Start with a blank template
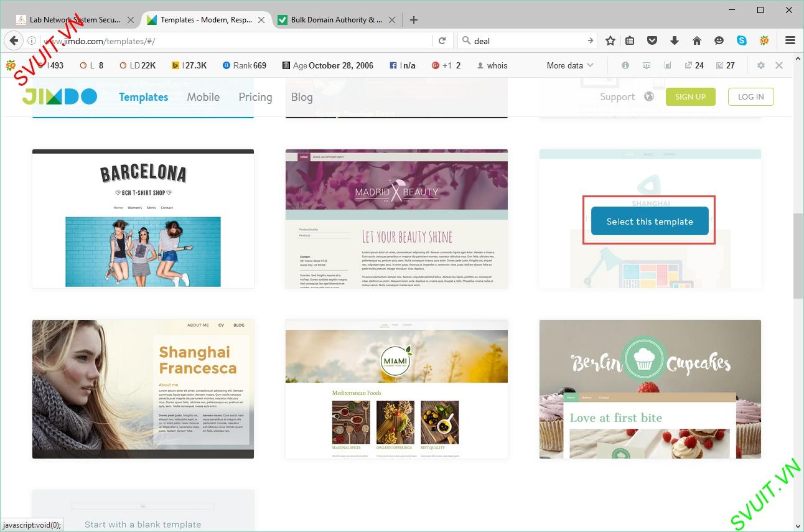 pyautogui.click(x=143, y=511)
